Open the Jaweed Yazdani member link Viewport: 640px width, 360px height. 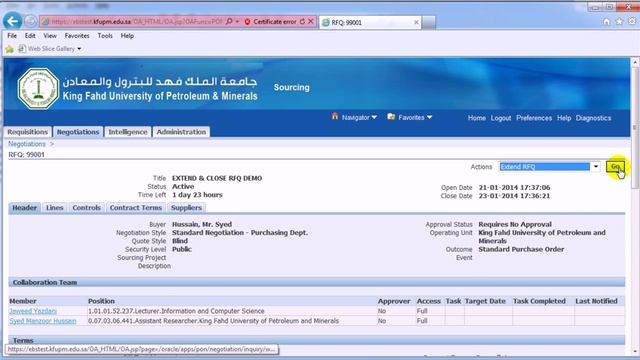coord(33,311)
